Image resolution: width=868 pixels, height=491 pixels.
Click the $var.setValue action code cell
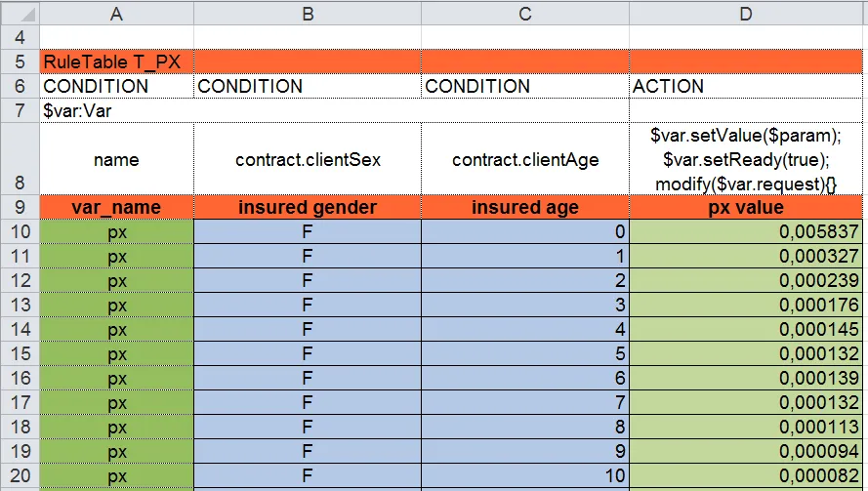[747, 159]
